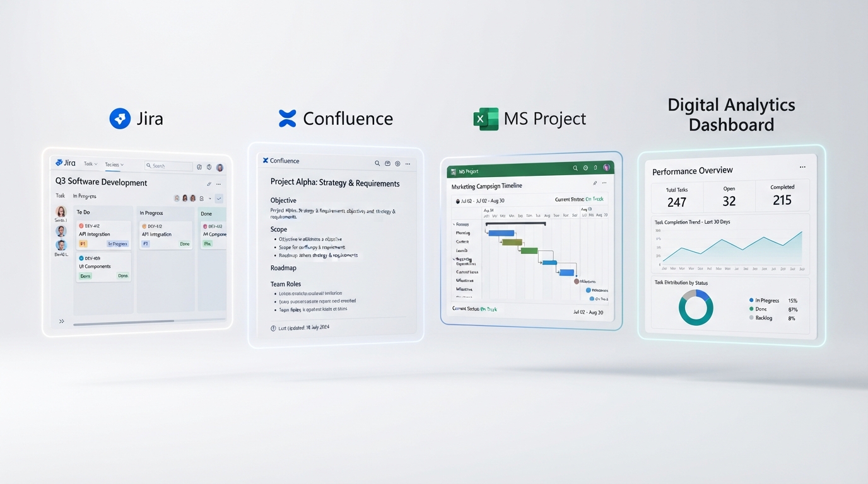Toggle the Backlog legend dot in dashboard
This screenshot has width=868, height=484.
751,318
